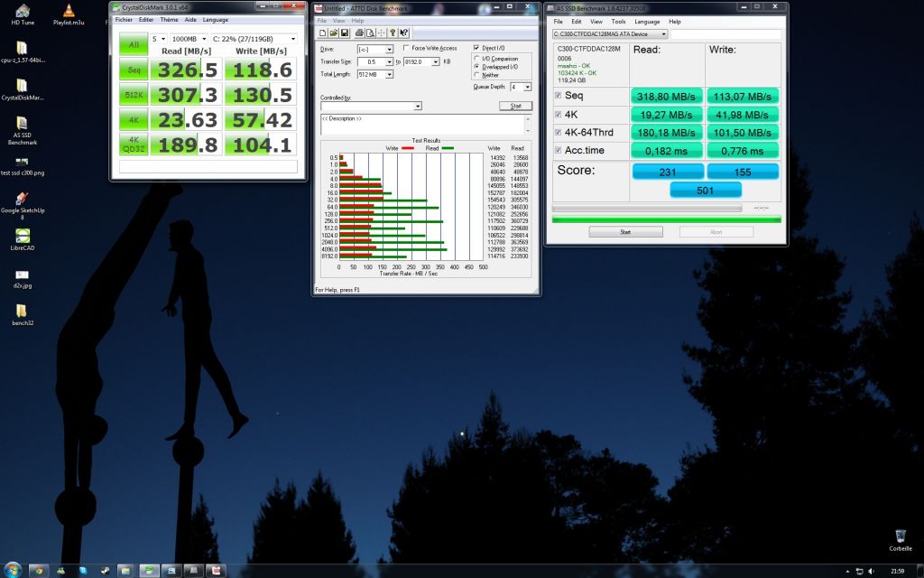Select the Overlapped I/O radio button

(476, 67)
